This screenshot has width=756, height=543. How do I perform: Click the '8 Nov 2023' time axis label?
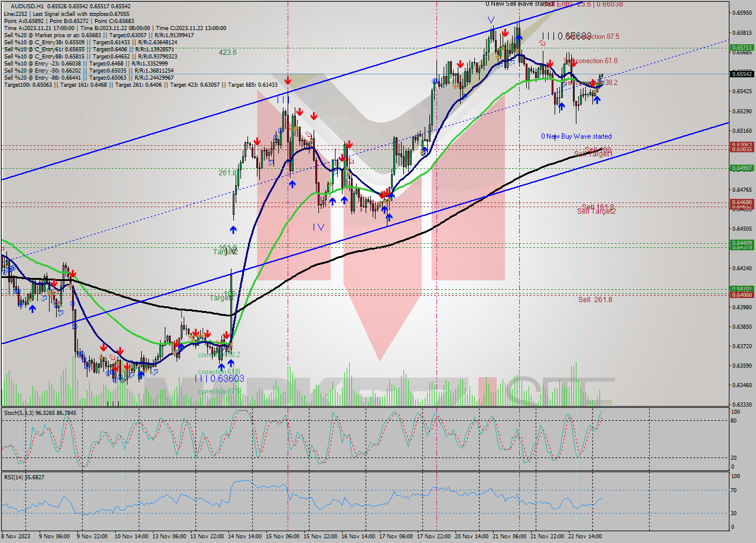[15, 537]
